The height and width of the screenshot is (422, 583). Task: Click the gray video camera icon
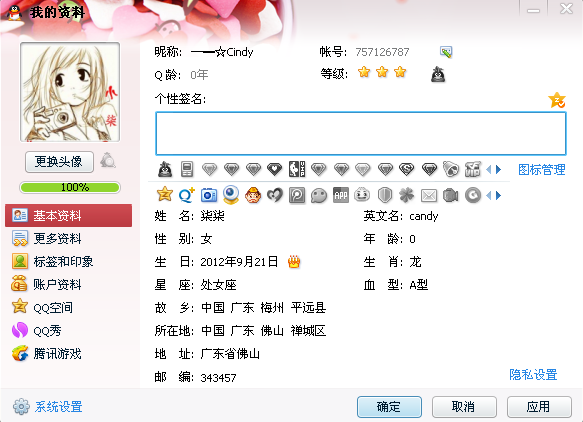click(x=451, y=195)
